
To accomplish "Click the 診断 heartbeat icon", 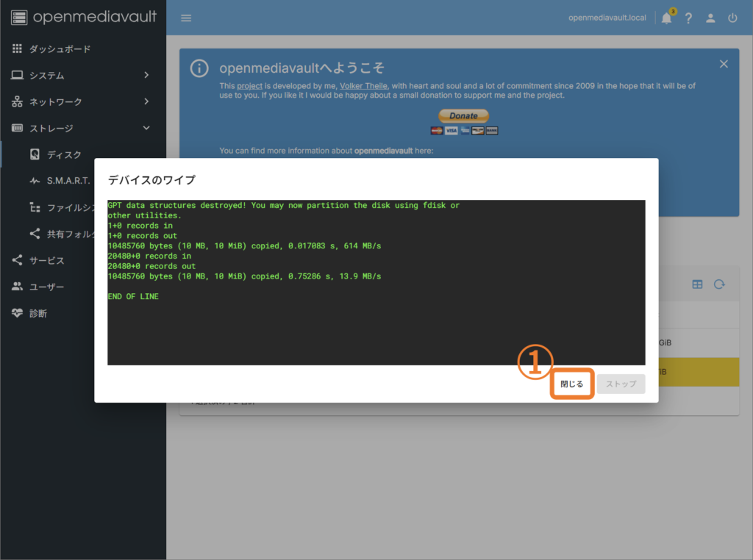I will [18, 313].
